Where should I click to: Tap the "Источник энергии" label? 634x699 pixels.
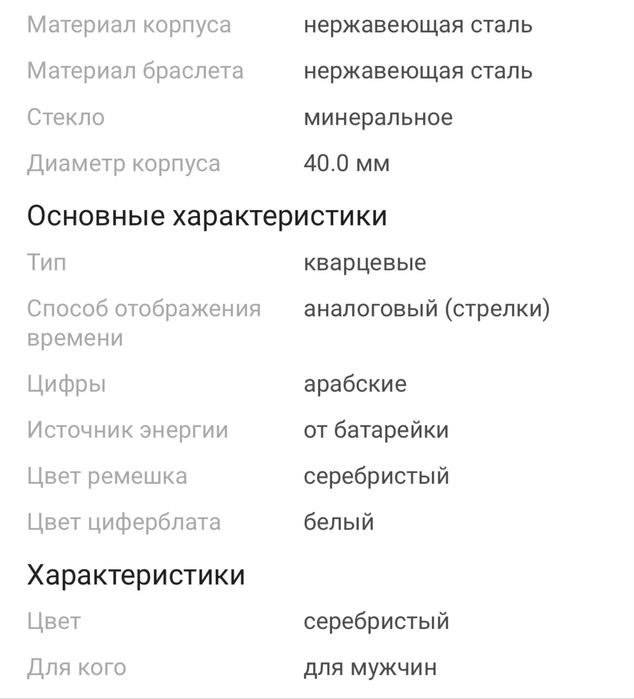128,430
